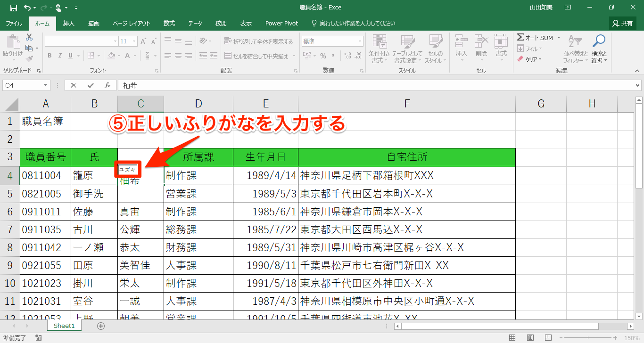Click the Tell Me search box (実行したい作業を入力してください)
This screenshot has height=343, width=644.
click(354, 23)
